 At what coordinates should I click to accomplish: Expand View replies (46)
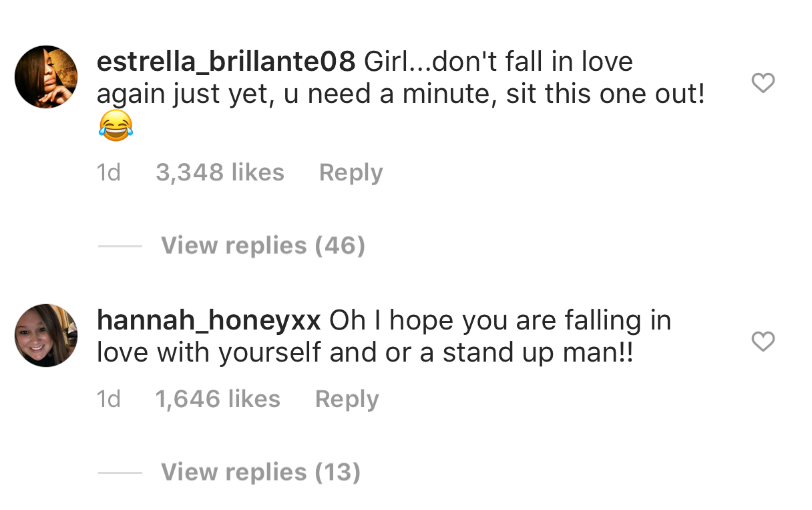pyautogui.click(x=263, y=246)
